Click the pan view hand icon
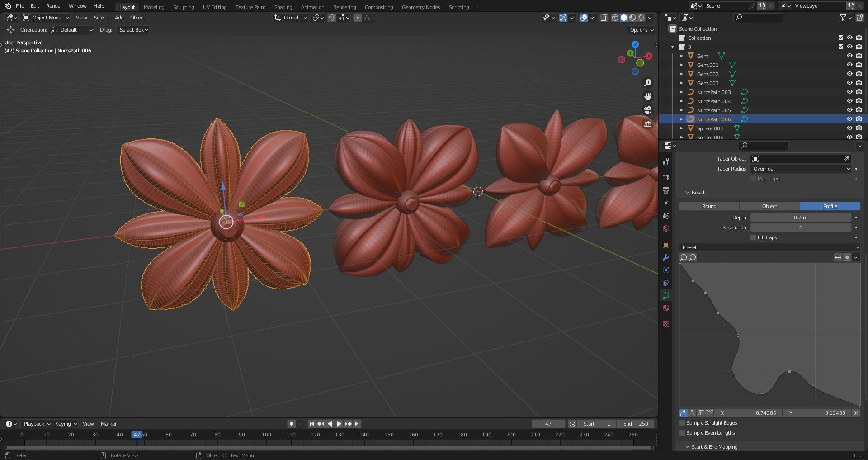 648,96
